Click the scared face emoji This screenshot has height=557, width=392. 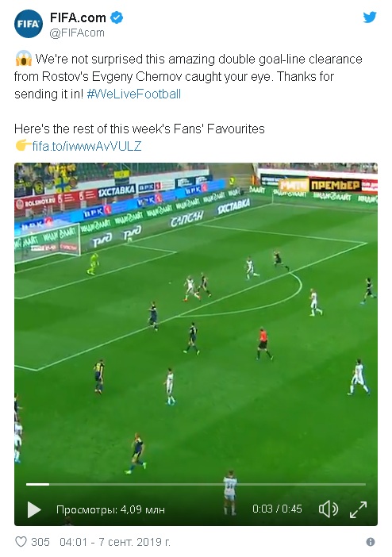24,59
